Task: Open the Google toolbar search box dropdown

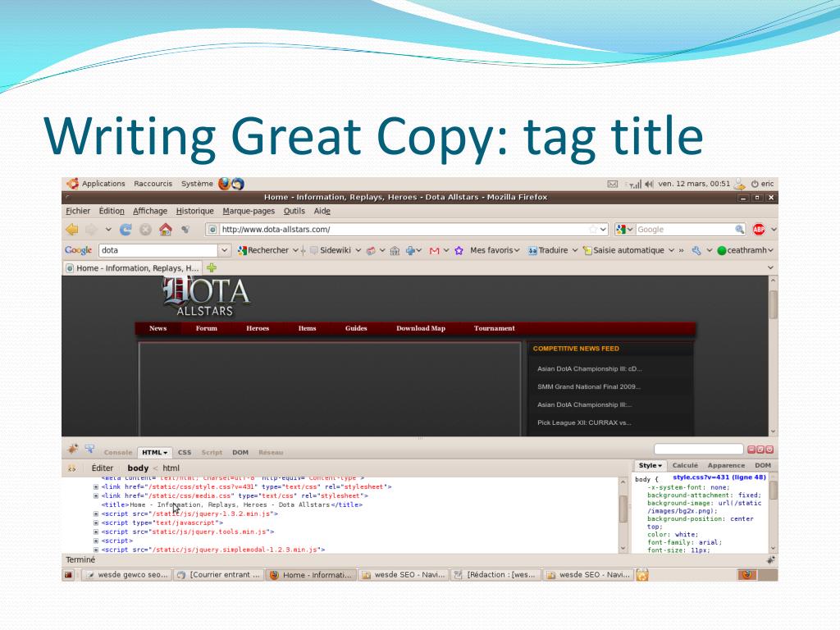Action: (225, 250)
